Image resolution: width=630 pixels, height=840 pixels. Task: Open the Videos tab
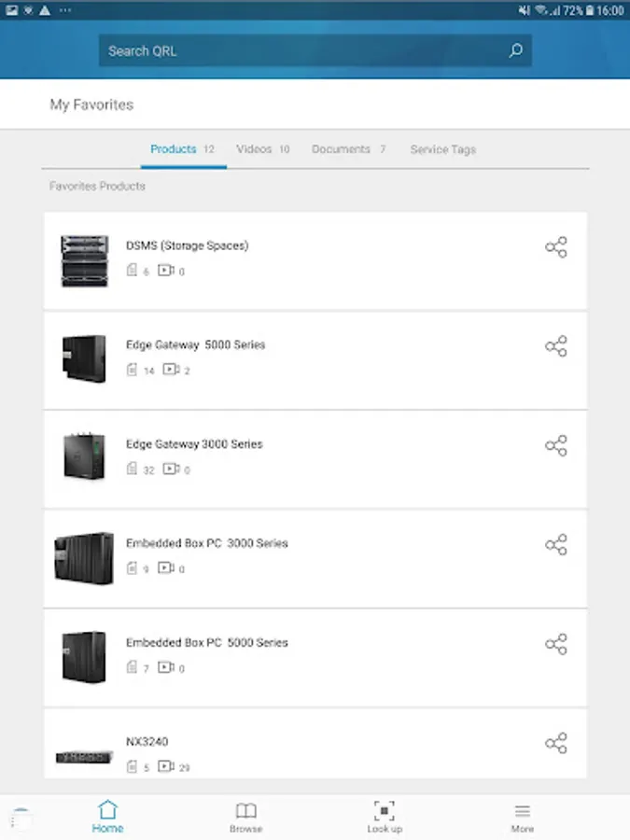pyautogui.click(x=263, y=149)
